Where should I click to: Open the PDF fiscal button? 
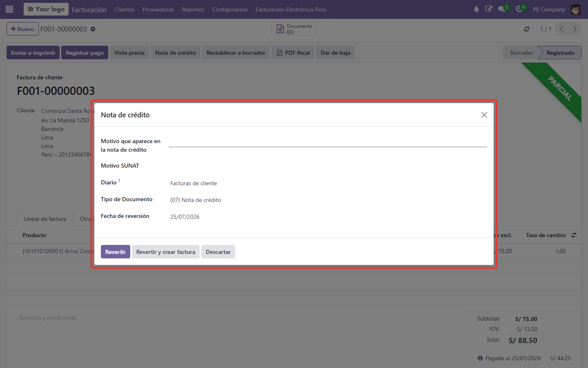pos(293,53)
